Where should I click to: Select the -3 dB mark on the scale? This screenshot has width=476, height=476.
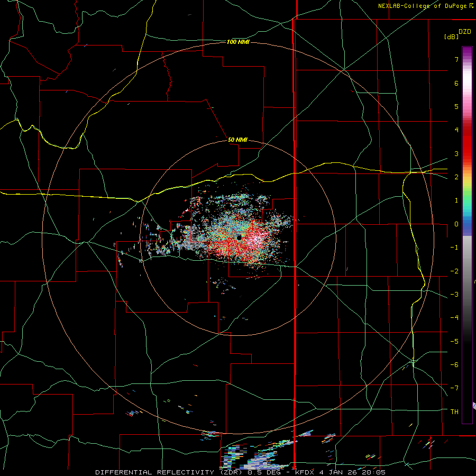tap(454, 295)
